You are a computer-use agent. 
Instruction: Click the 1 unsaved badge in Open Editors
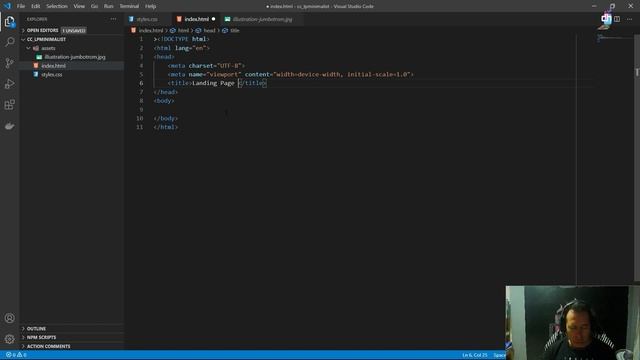(x=74, y=31)
